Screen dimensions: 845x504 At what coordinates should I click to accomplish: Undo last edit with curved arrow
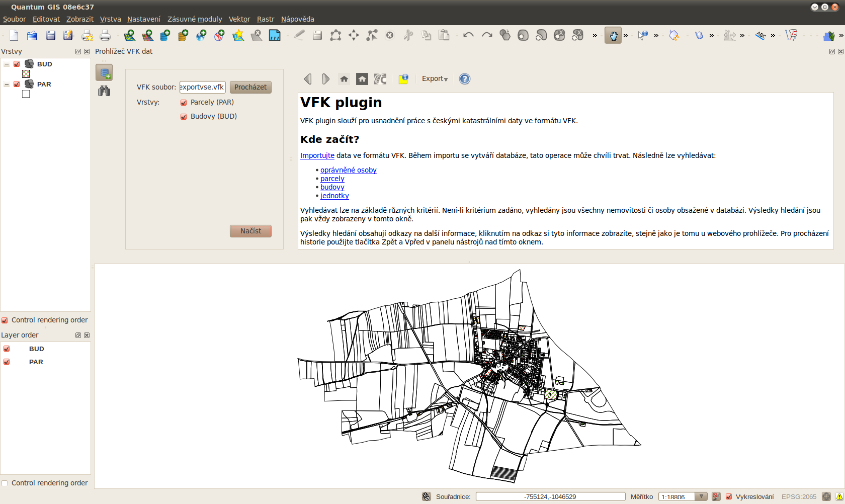coord(468,35)
